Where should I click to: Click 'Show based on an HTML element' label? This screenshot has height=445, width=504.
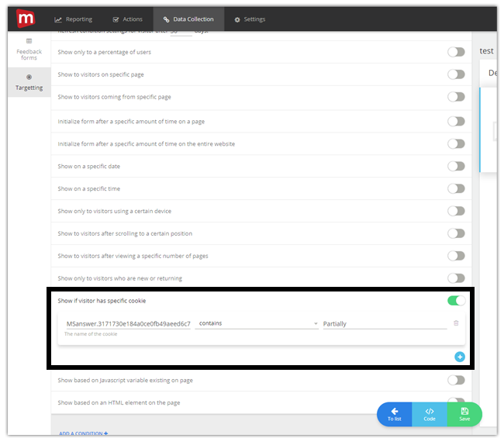pos(119,403)
